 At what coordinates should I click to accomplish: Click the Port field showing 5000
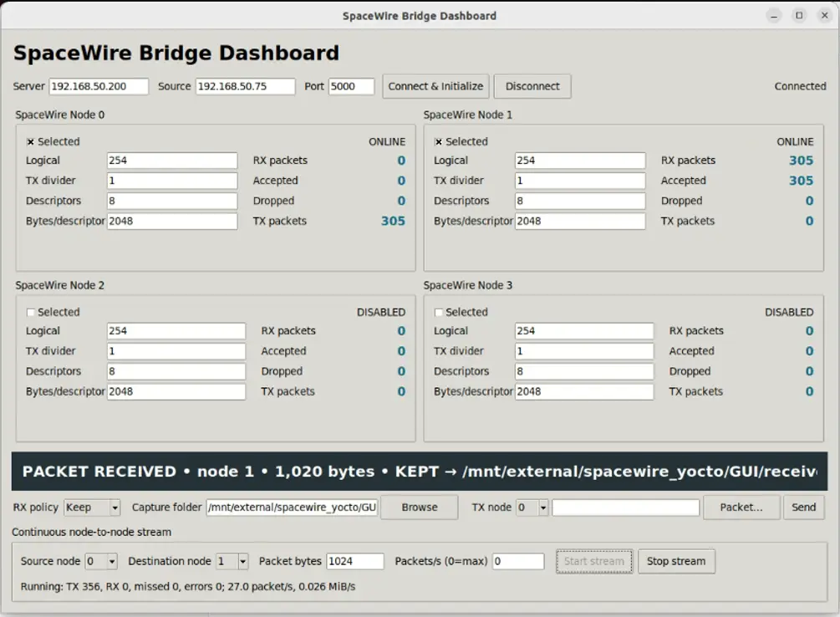[x=351, y=86]
